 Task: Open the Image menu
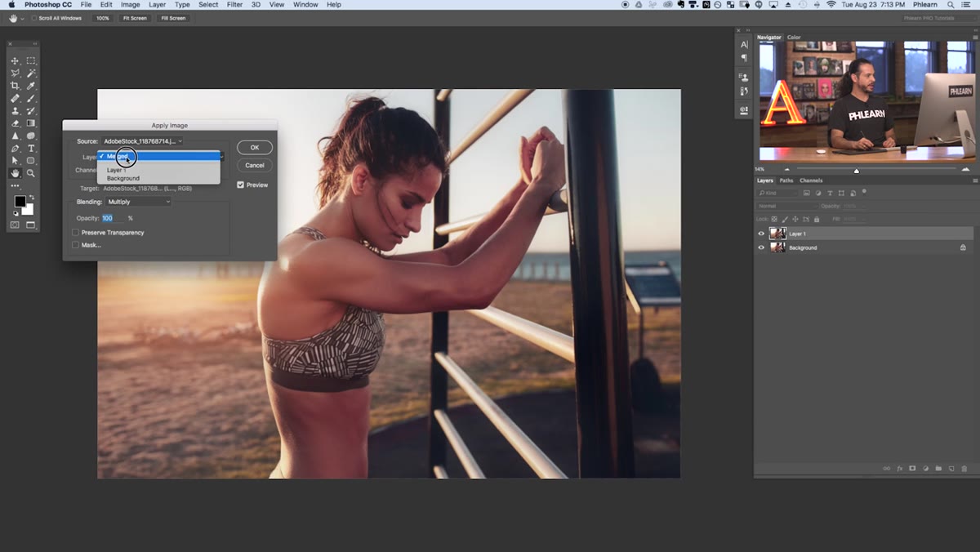pyautogui.click(x=130, y=5)
